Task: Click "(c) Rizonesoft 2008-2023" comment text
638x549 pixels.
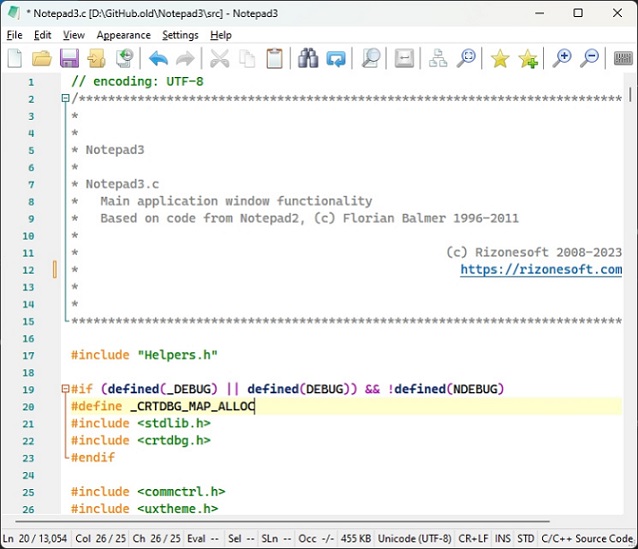Action: click(x=534, y=252)
